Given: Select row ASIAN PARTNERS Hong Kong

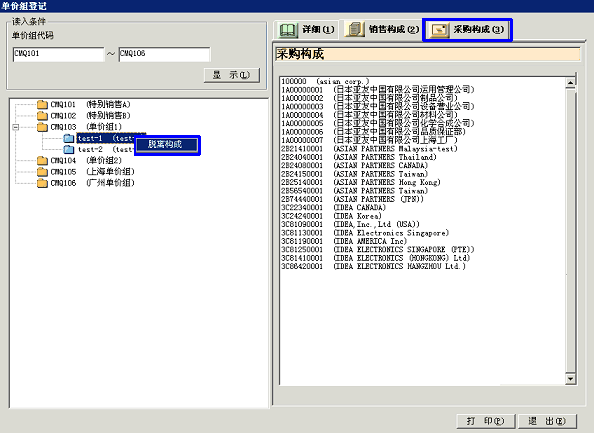Looking at the screenshot, I should (361, 182).
